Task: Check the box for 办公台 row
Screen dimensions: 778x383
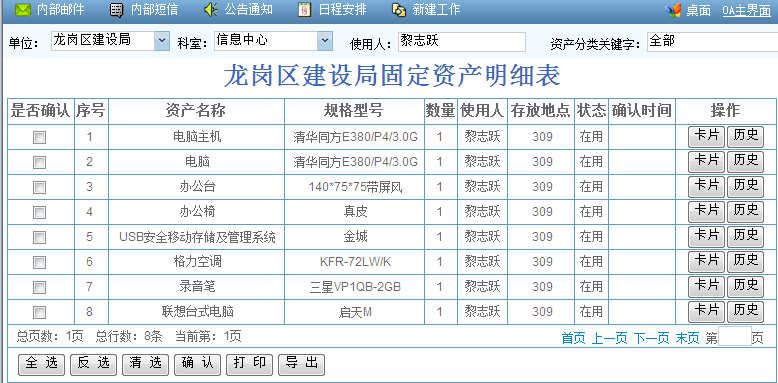Action: [x=39, y=188]
